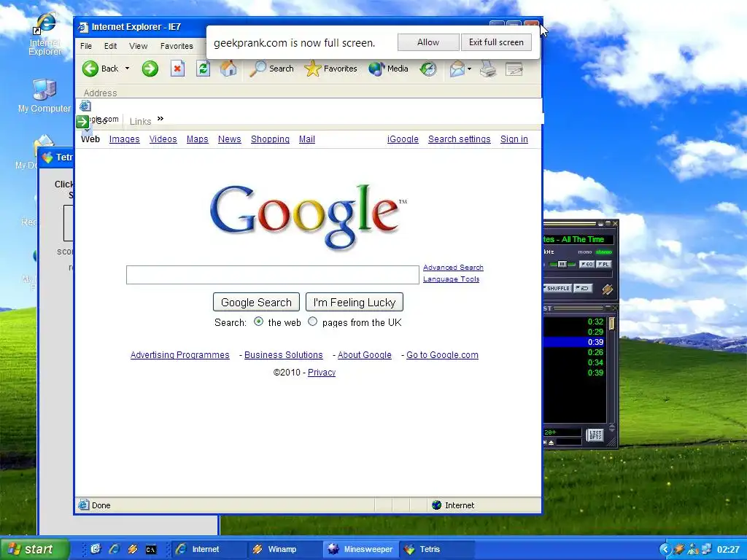Viewport: 747px width, 560px height.
Task: Open command prompt quick launch icon
Action: [x=151, y=550]
